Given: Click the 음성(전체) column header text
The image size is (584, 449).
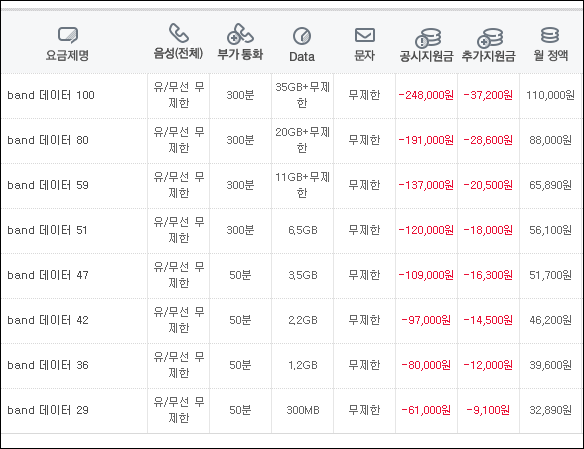Looking at the screenshot, I should 178,54.
